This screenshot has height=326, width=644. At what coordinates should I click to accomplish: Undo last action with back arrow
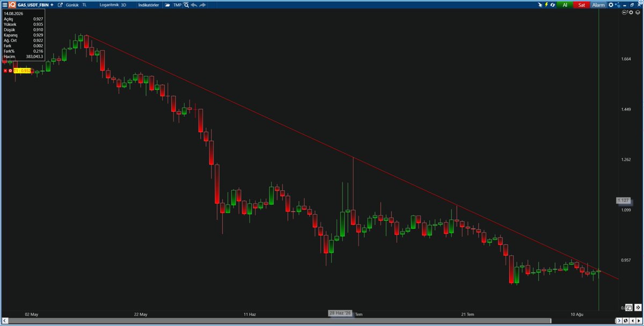point(194,5)
